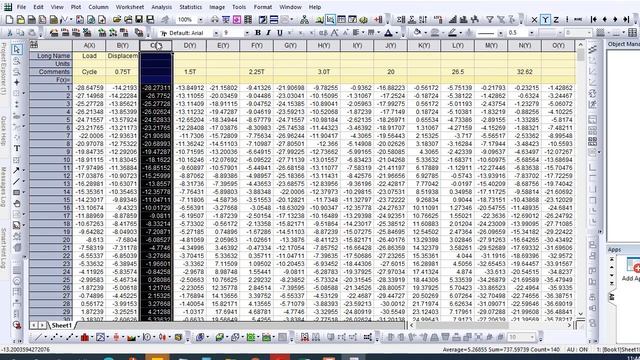Viewport: 640px width, 360px height.
Task: Open the Image menu
Action: [217, 7]
